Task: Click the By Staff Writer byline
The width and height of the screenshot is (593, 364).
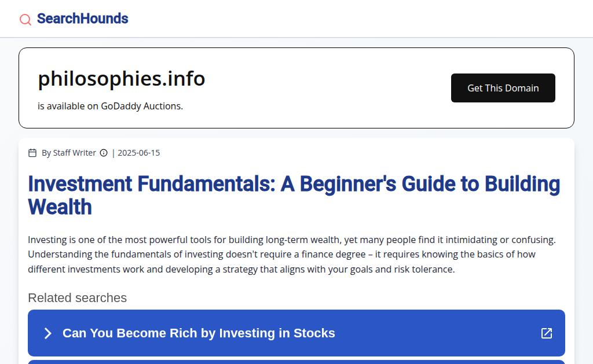Action: click(68, 153)
